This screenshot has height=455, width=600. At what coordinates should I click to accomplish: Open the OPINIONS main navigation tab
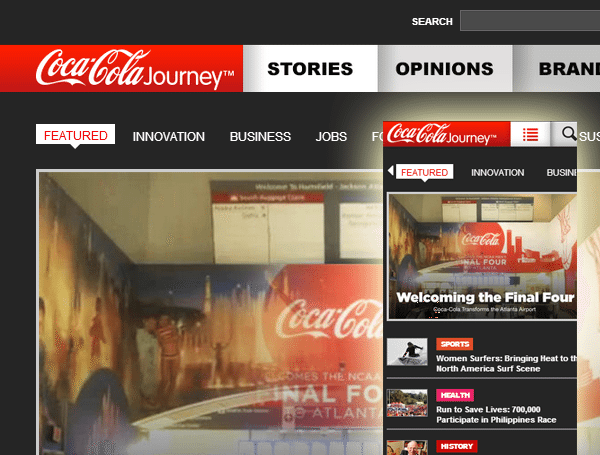445,68
